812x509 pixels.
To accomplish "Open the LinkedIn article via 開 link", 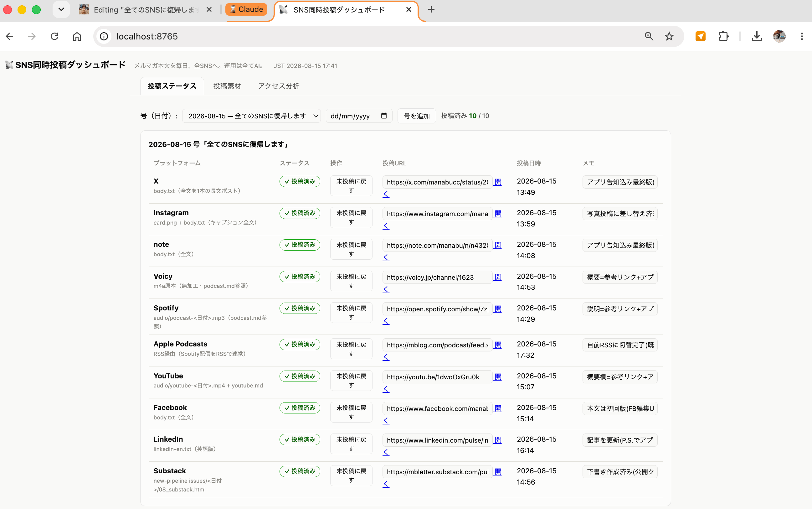I will pos(498,440).
